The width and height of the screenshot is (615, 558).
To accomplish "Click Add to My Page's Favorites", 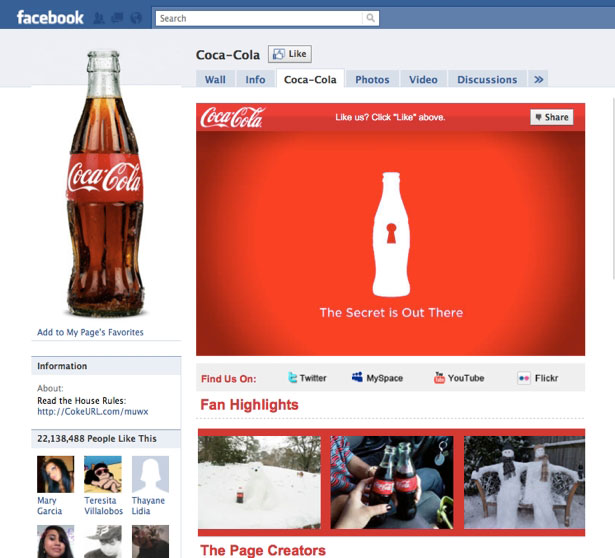I will pos(90,332).
